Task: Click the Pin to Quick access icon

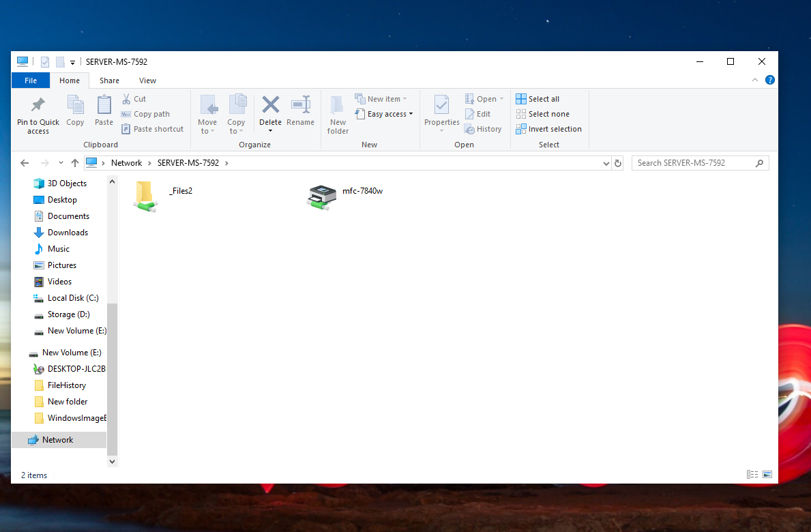Action: (38, 106)
